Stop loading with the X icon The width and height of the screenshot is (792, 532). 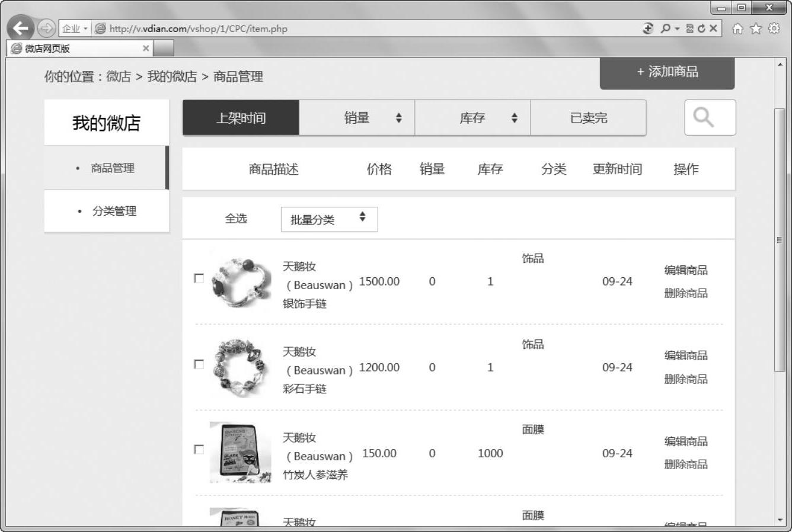713,28
